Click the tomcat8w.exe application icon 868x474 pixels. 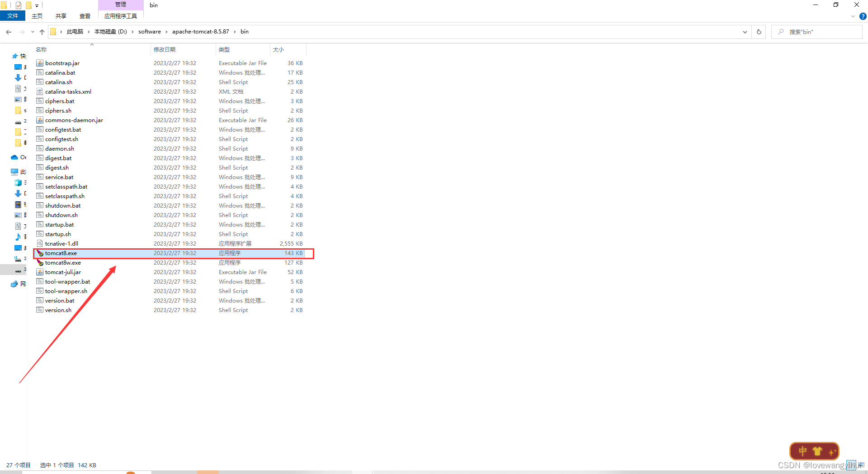[40, 262]
